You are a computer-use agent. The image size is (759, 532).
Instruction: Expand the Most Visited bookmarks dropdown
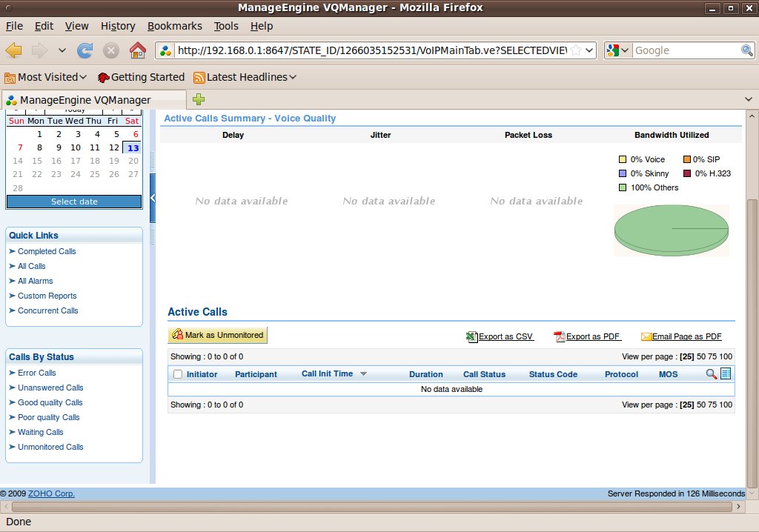click(82, 77)
